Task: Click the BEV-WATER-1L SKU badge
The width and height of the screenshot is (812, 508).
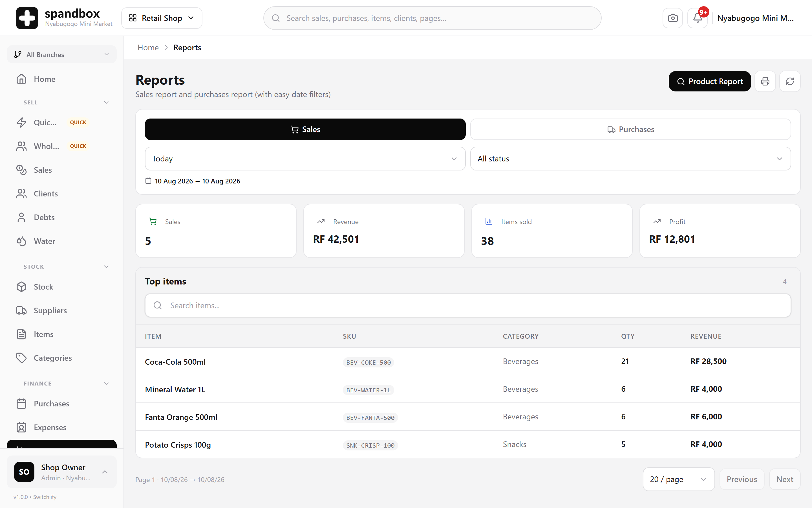Action: (368, 390)
